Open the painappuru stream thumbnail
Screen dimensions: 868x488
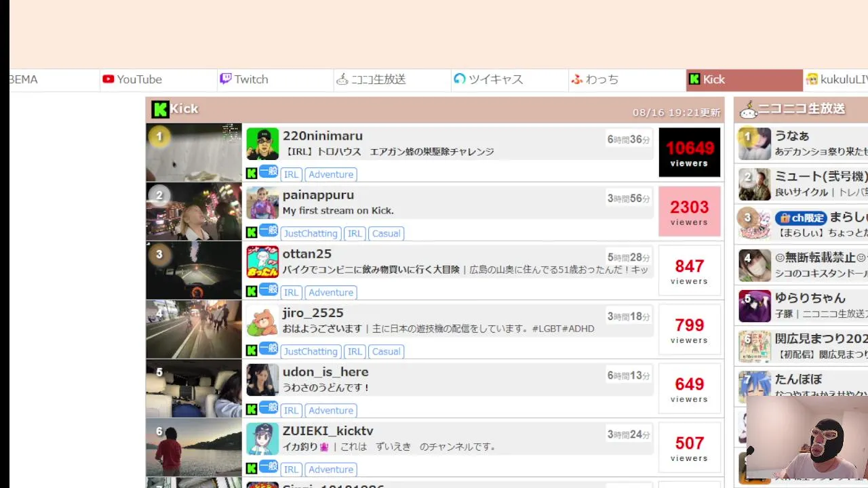(x=194, y=211)
